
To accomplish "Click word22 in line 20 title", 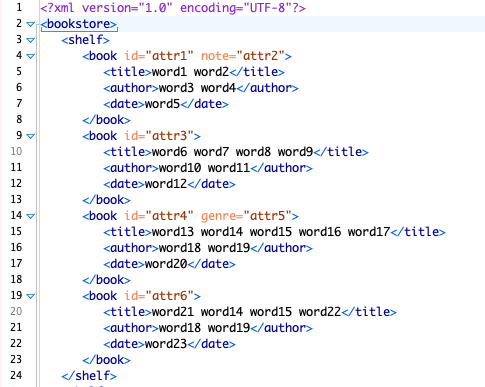I will (x=320, y=312).
